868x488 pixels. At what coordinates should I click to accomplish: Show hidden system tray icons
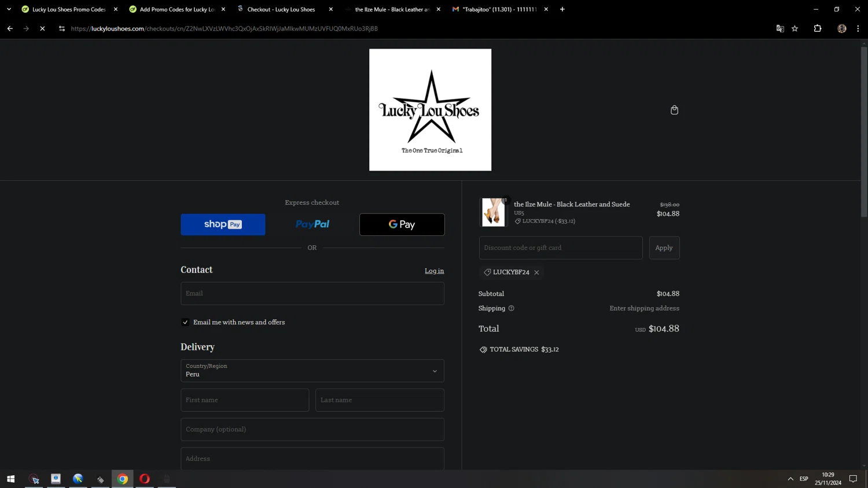(790, 479)
